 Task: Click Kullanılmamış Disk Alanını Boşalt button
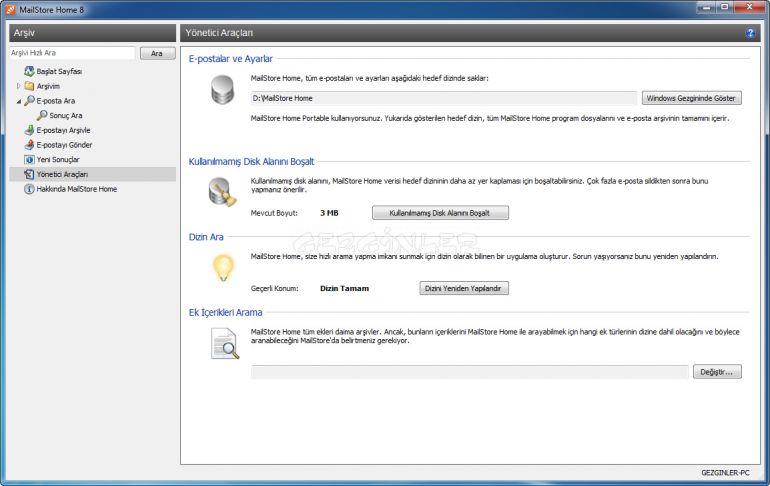(440, 213)
